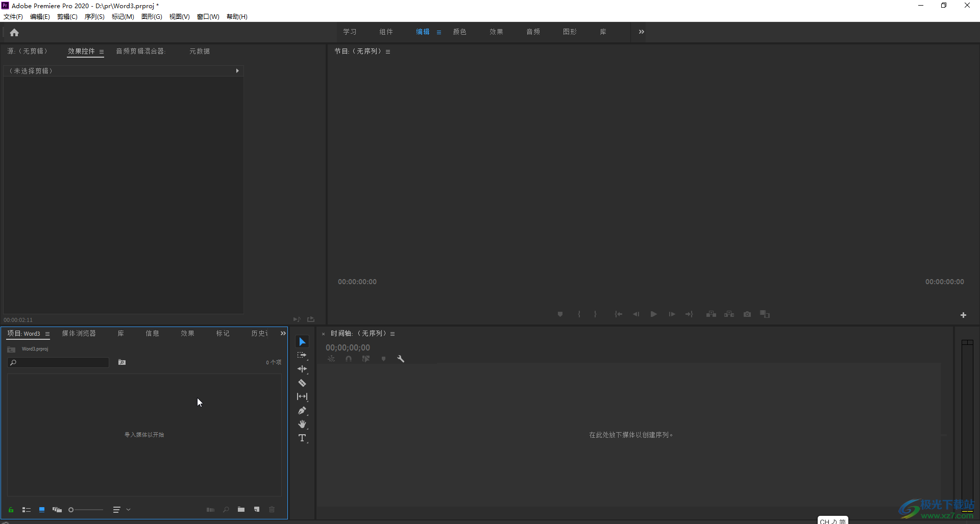Open timeline settings wrench icon
This screenshot has width=980, height=524.
401,359
